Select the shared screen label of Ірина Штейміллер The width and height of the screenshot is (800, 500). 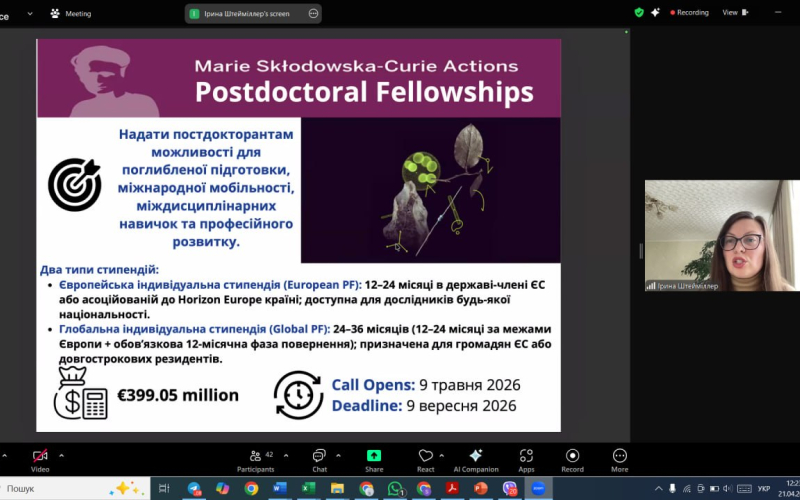tap(247, 14)
